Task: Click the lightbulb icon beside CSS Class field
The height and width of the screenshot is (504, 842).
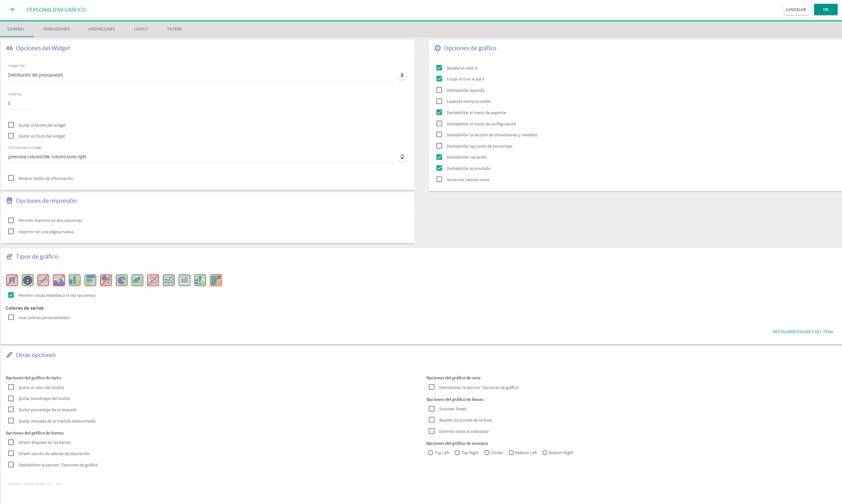Action: click(x=402, y=157)
